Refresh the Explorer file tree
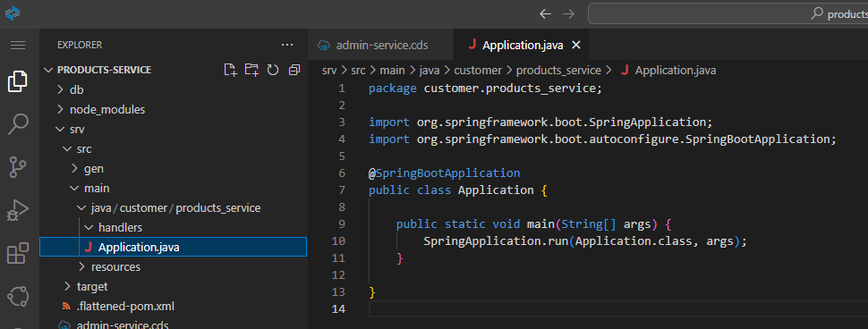This screenshot has width=868, height=329. click(273, 70)
